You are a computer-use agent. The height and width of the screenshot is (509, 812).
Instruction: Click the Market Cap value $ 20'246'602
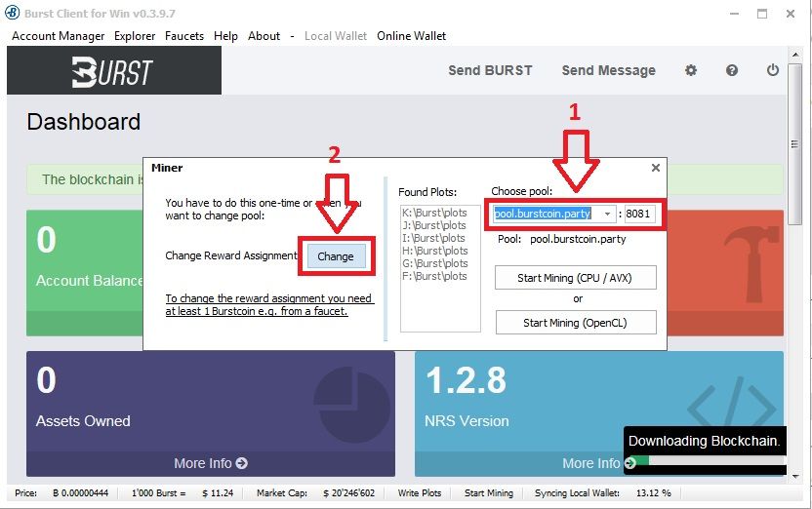coord(348,493)
